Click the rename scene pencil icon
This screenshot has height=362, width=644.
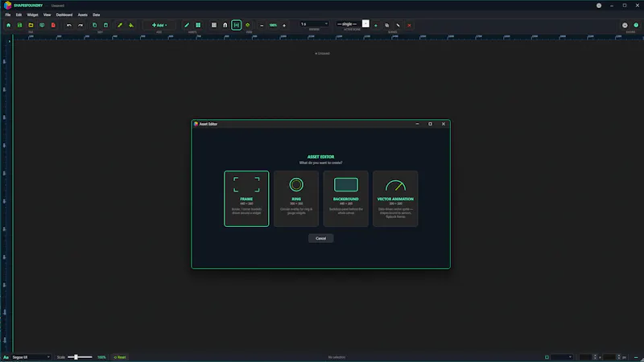[x=398, y=25]
